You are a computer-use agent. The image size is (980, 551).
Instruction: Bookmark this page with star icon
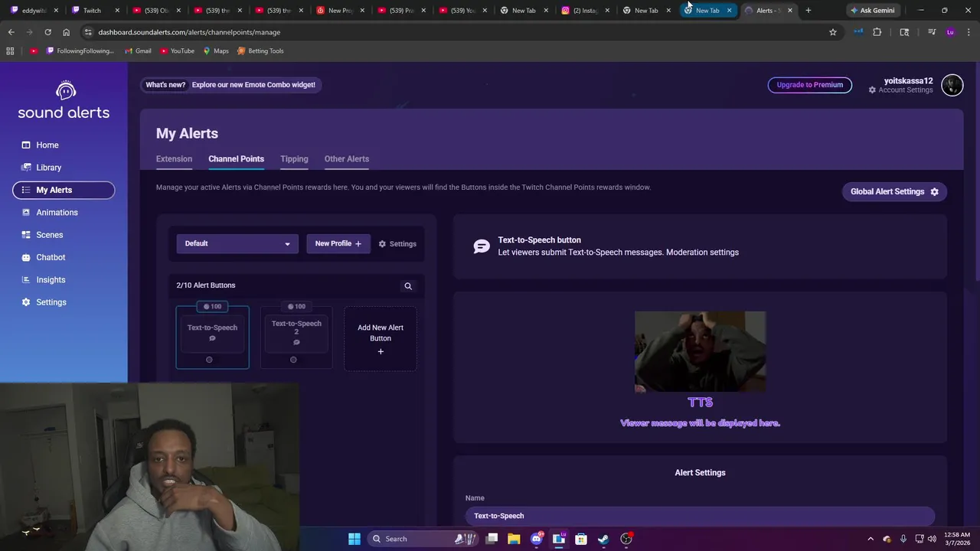[x=833, y=32]
